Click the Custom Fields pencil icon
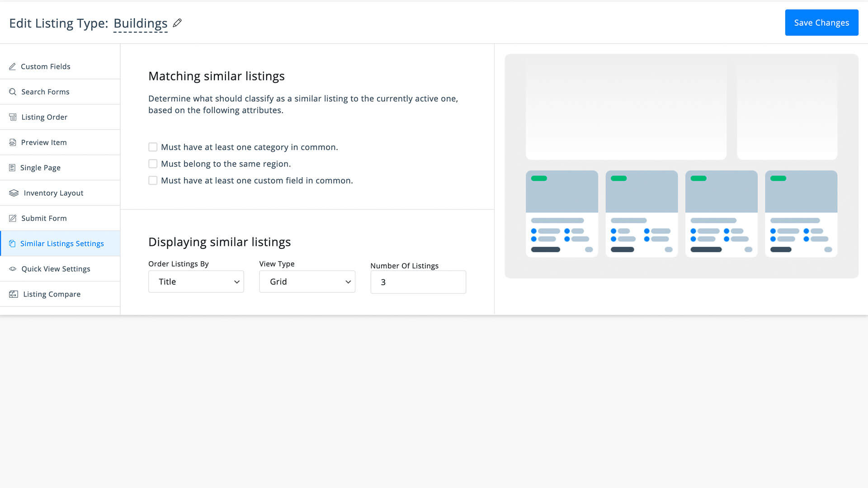The height and width of the screenshot is (488, 868). tap(13, 66)
